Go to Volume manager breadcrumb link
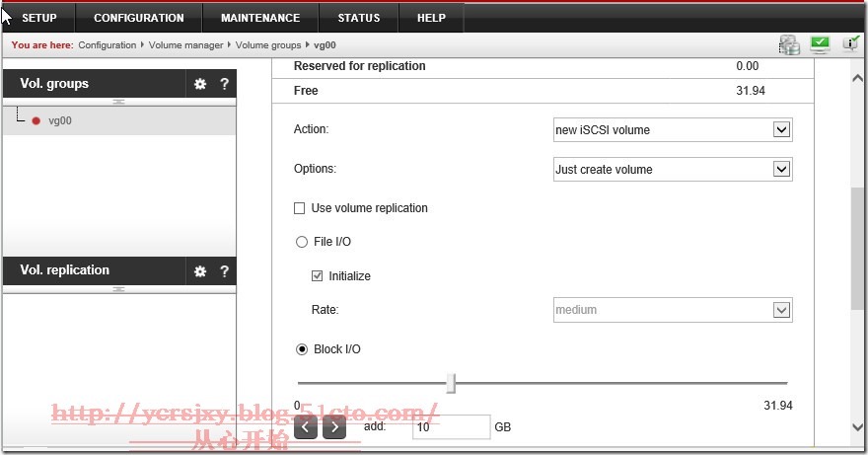Viewport: 868px width, 455px height. pos(186,44)
